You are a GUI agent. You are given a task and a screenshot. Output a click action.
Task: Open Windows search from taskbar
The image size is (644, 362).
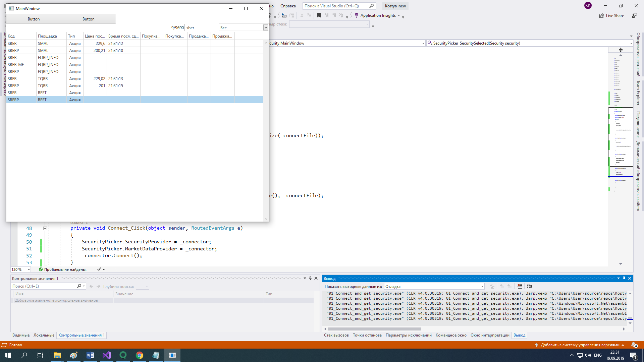pos(24,355)
